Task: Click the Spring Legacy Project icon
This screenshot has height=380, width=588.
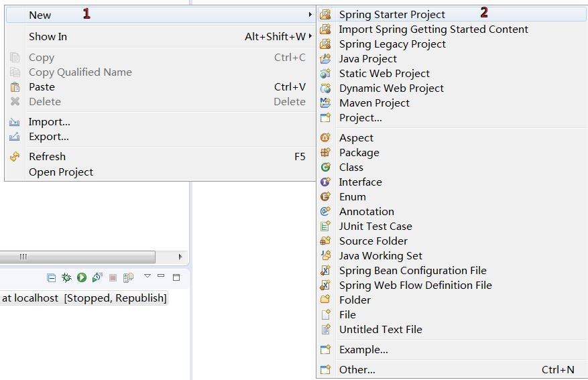Action: (x=325, y=44)
